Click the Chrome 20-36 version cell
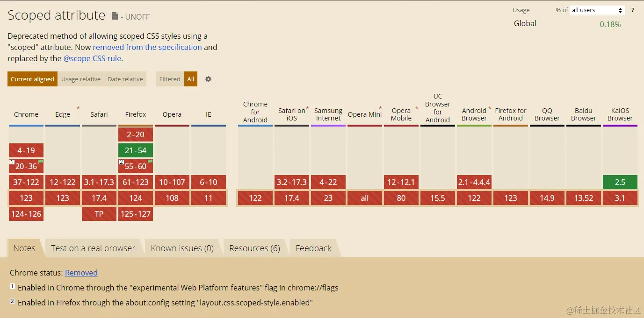This screenshot has width=644, height=318. (26, 166)
